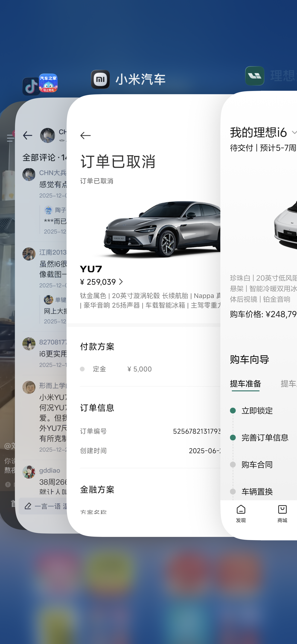This screenshot has height=644, width=297.
Task: Select the 定金 radio dot
Action: 82,369
